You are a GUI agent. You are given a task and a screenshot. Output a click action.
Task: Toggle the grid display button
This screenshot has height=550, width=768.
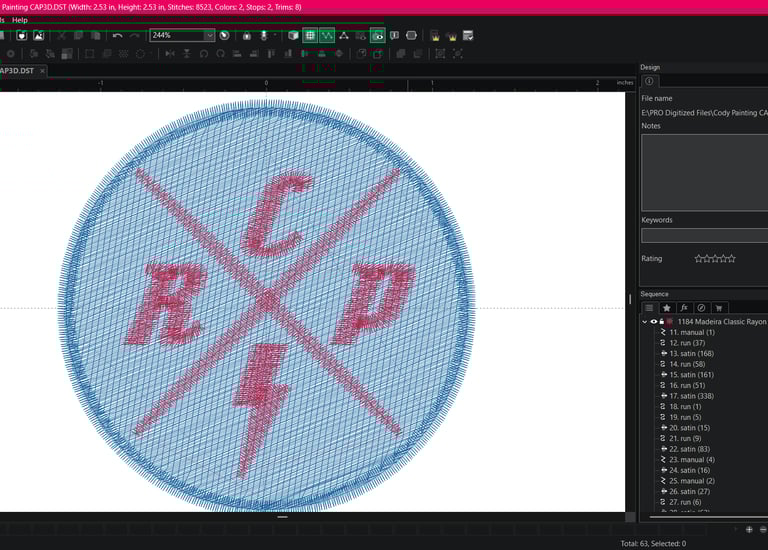(x=310, y=35)
